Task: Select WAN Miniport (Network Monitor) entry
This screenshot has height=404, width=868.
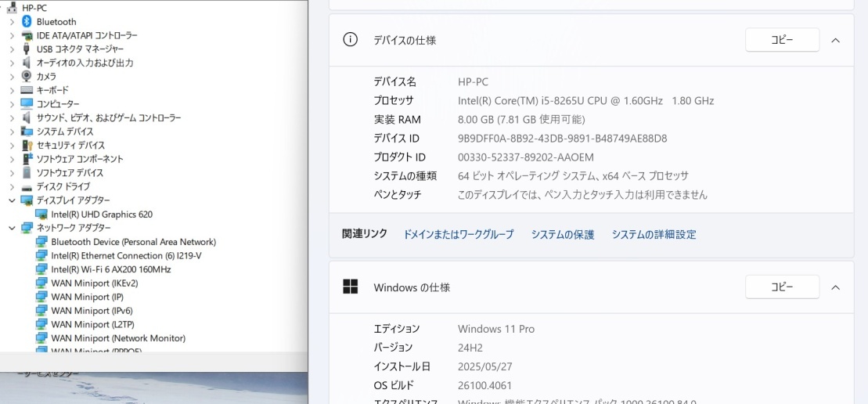Action: click(118, 338)
